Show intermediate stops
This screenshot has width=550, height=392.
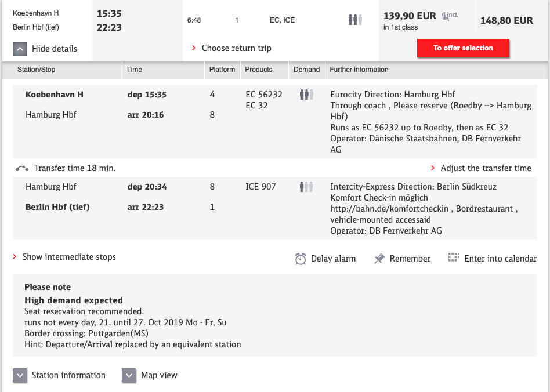tap(68, 257)
